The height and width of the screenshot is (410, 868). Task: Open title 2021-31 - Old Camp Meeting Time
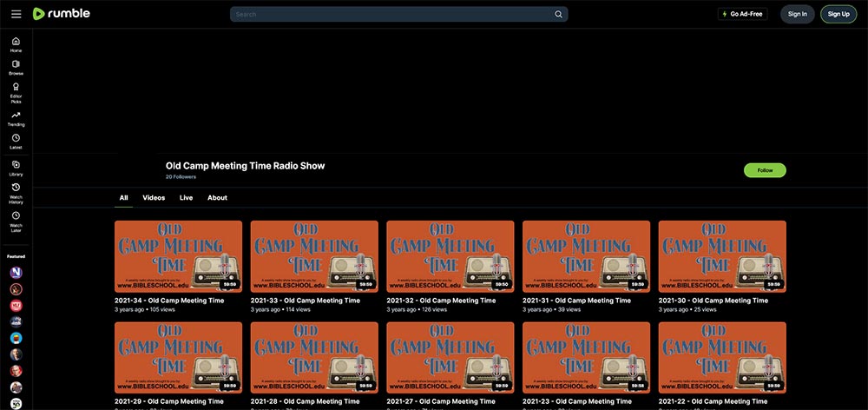[x=577, y=301]
